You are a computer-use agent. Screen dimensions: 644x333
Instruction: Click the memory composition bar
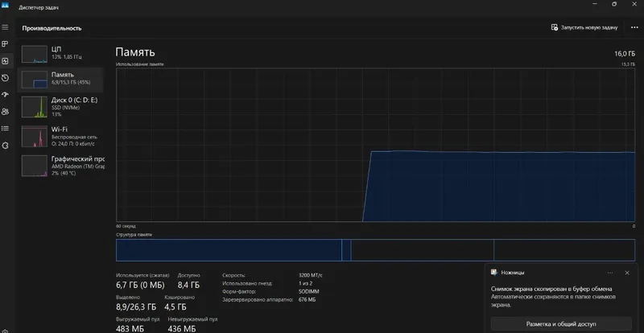click(x=375, y=250)
